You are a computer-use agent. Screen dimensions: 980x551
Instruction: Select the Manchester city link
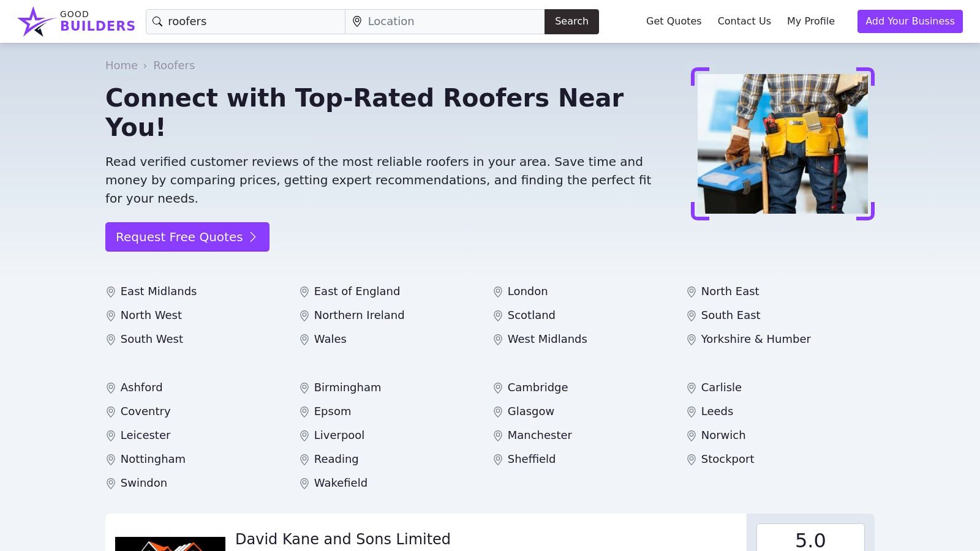(539, 435)
